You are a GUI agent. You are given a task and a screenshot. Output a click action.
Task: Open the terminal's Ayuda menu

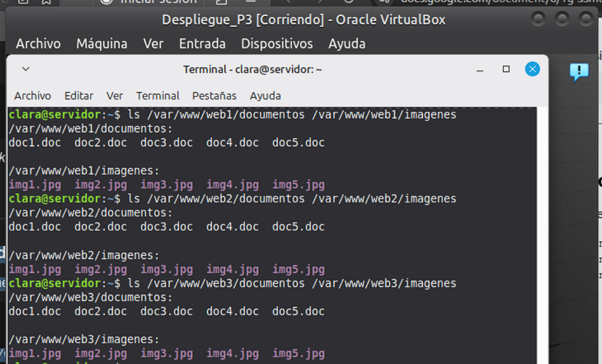(x=265, y=96)
